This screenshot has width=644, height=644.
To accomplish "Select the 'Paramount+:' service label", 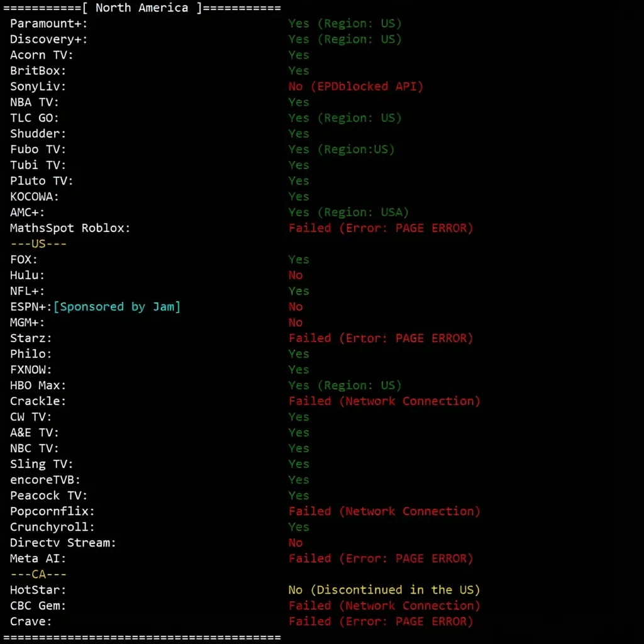I will [x=49, y=24].
